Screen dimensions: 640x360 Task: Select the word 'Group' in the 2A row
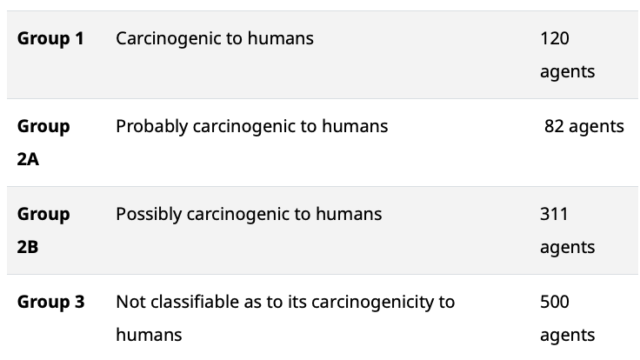coord(43,127)
